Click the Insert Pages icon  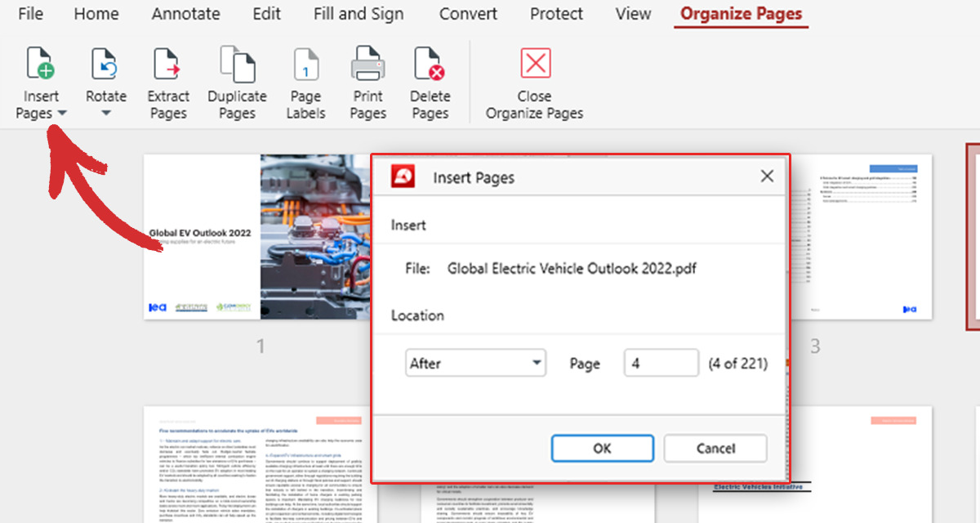coord(40,63)
